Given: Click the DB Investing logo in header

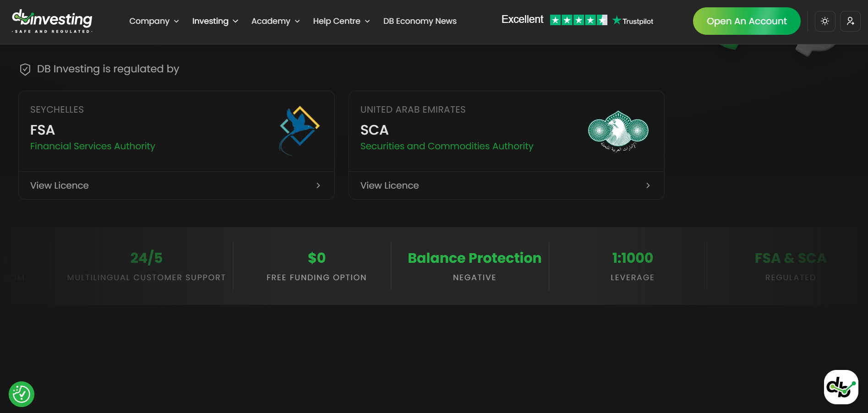Looking at the screenshot, I should tap(52, 21).
